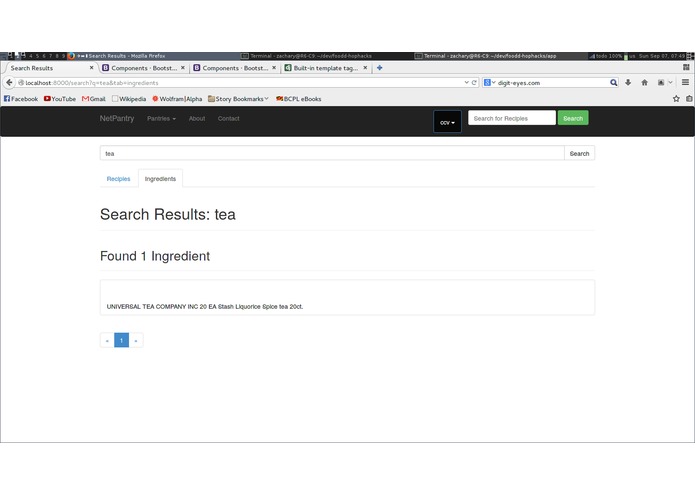
Task: Click Search button beside tea field
Action: pos(579,153)
